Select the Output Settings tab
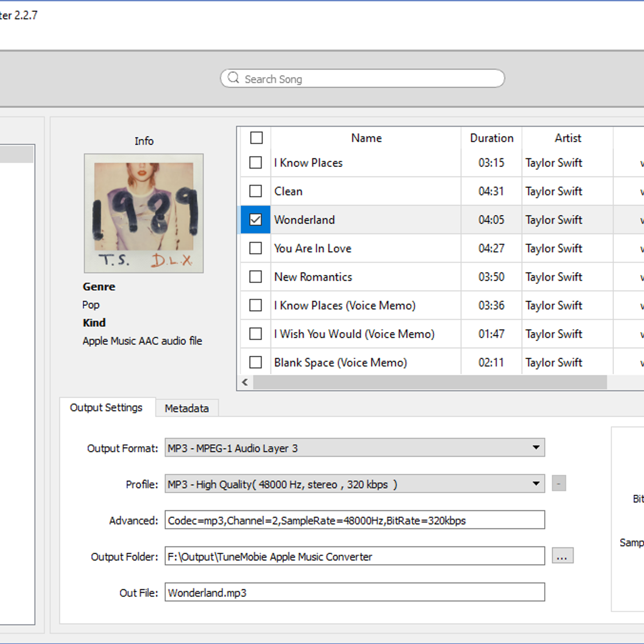 tap(106, 408)
